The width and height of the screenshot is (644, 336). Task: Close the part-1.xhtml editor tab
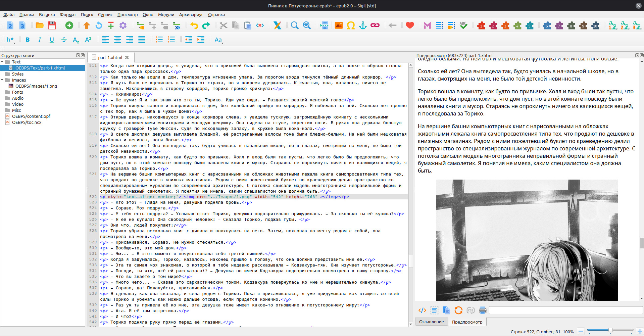click(x=127, y=57)
